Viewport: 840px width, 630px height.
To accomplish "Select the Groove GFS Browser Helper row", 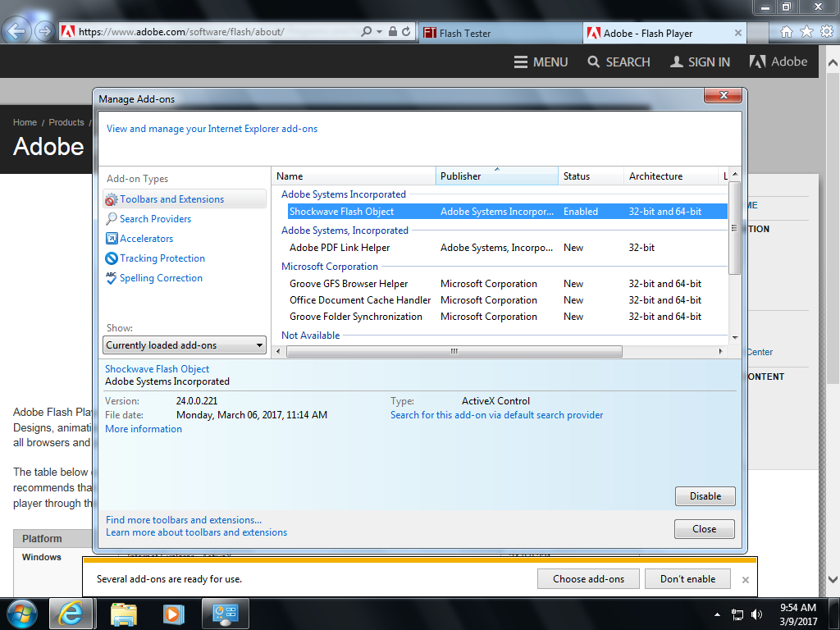I will 507,284.
